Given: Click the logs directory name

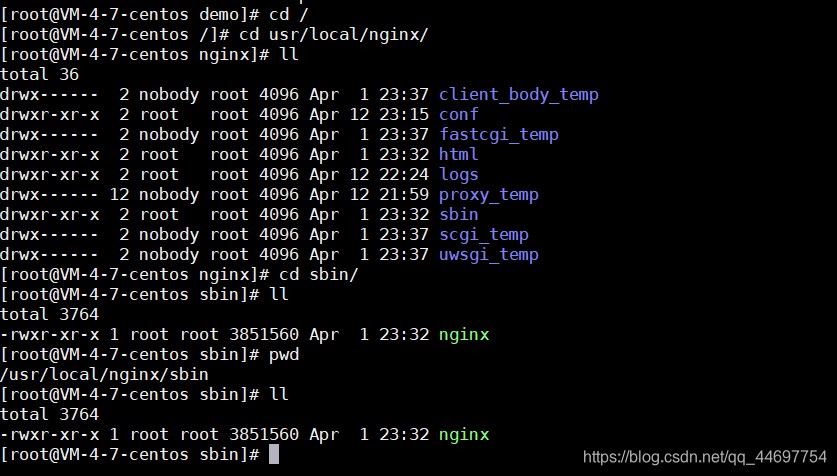Looking at the screenshot, I should tap(459, 175).
